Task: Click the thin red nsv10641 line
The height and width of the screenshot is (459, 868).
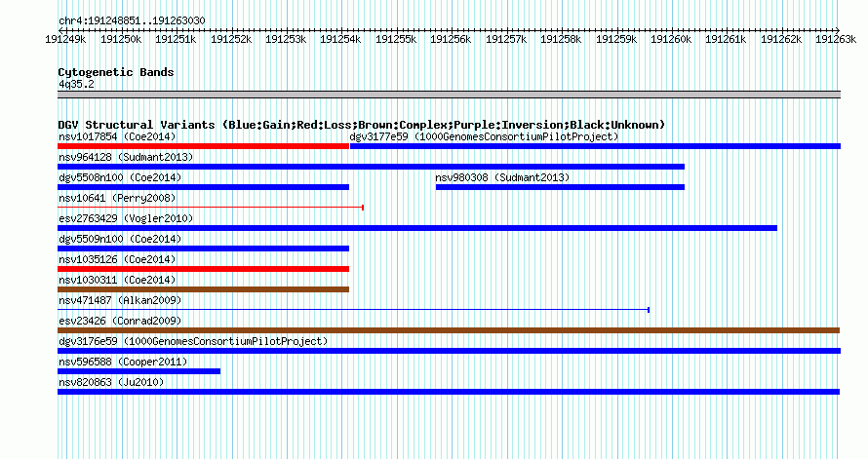Action: [x=211, y=208]
